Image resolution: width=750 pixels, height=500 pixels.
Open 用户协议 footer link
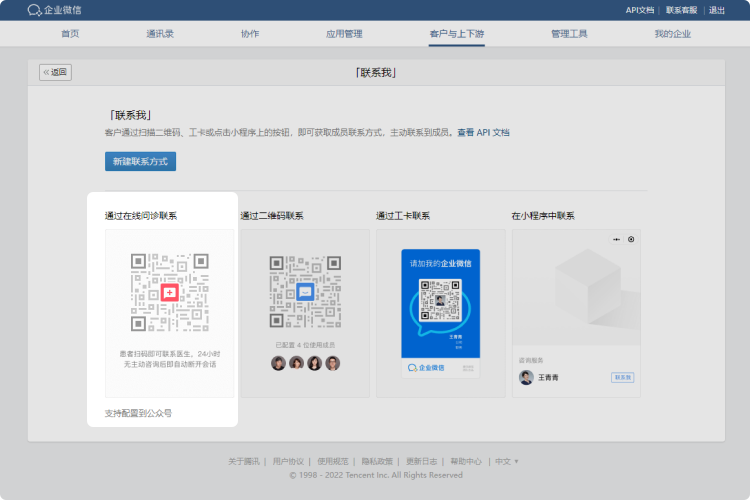click(x=288, y=461)
